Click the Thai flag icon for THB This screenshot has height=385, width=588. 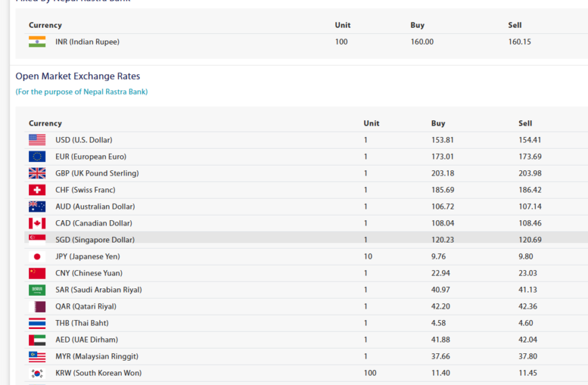coord(37,323)
